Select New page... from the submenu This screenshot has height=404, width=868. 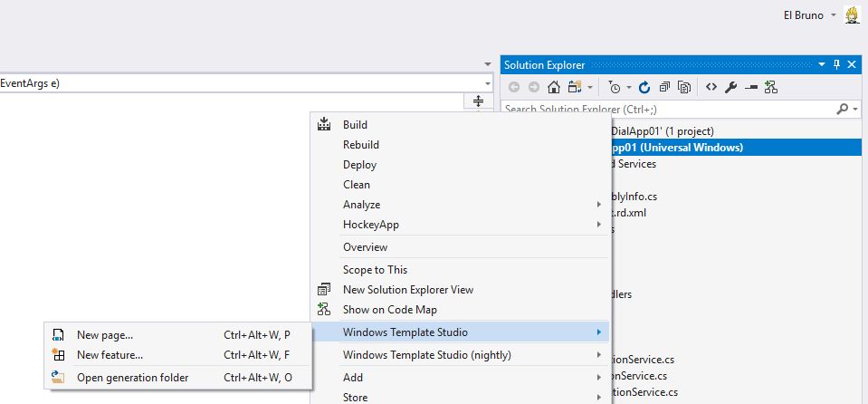(x=105, y=335)
